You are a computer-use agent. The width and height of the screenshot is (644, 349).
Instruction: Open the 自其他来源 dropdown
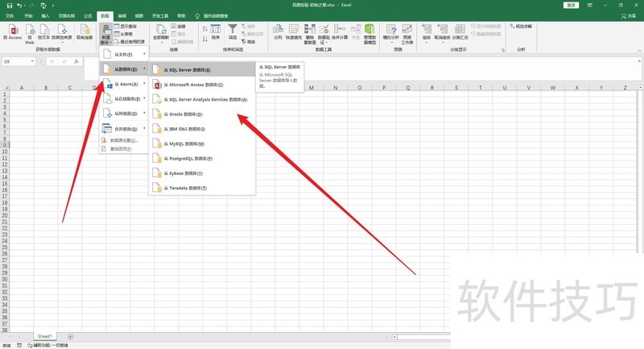(62, 34)
